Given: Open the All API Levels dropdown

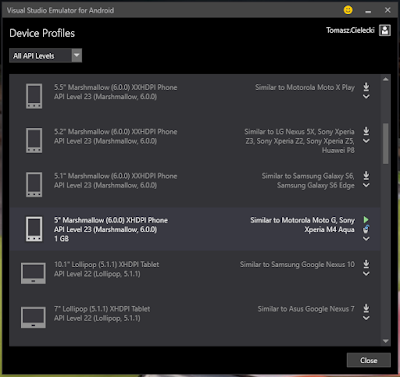Looking at the screenshot, I should [x=46, y=56].
